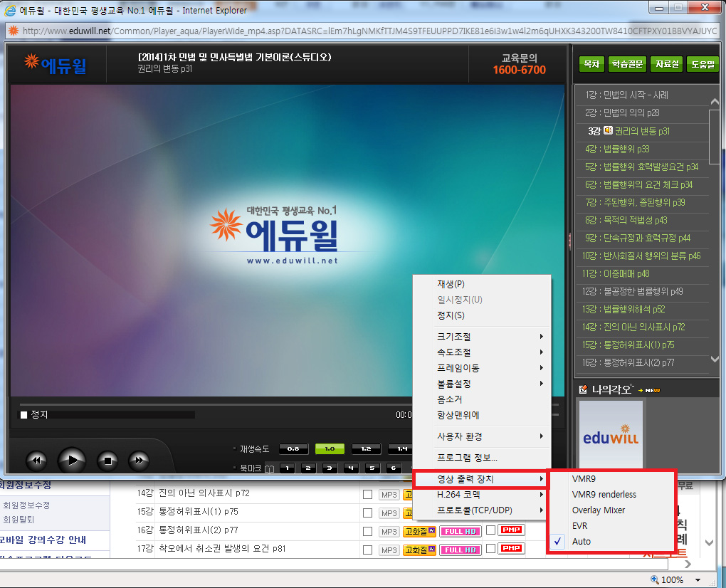Select EVR video output option
Viewport: 726px width, 588px height.
coord(580,526)
